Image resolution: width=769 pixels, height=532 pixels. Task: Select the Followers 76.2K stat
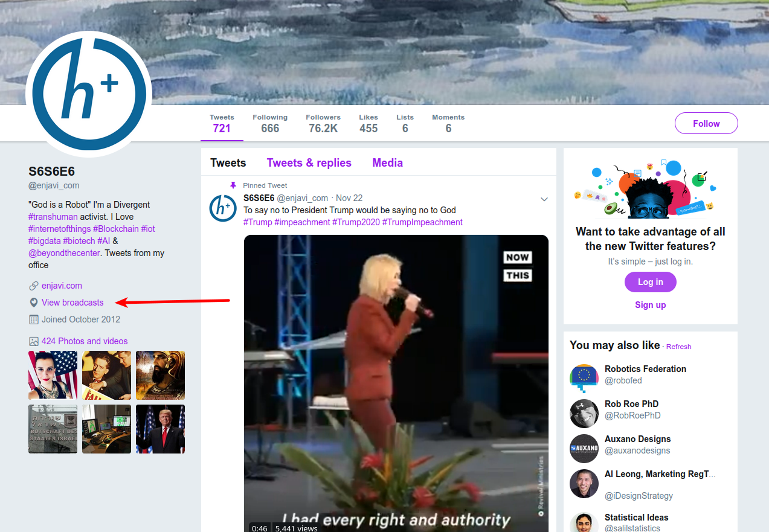[x=323, y=123]
